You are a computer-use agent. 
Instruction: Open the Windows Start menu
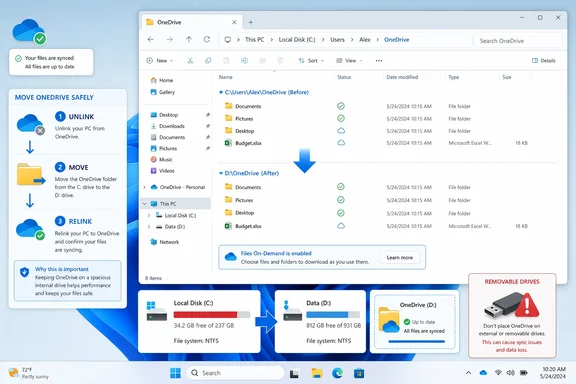175,373
